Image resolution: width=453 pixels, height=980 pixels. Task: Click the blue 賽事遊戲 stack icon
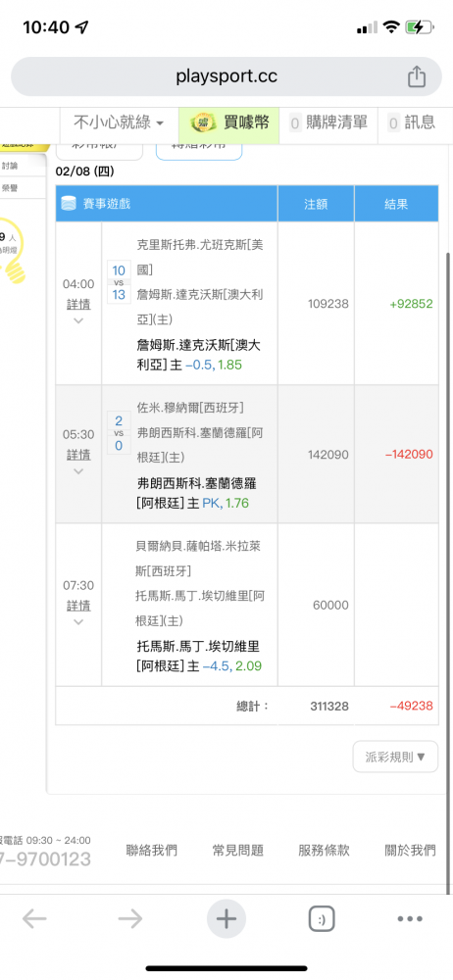(x=69, y=203)
